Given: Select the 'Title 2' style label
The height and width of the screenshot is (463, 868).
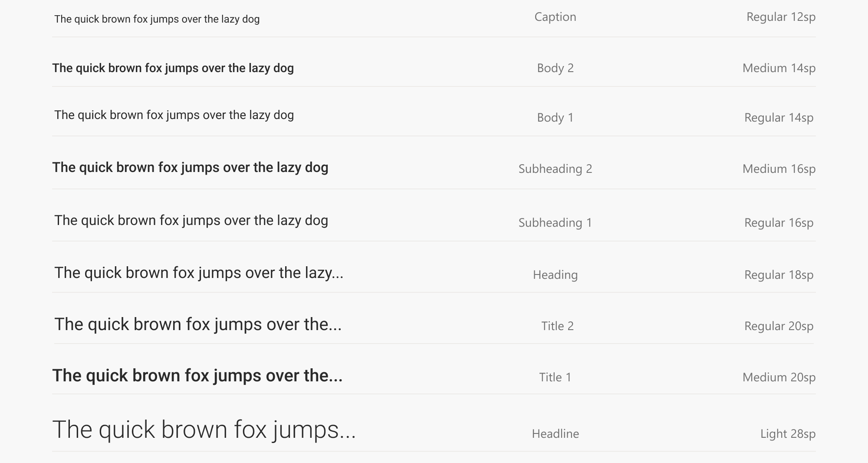Looking at the screenshot, I should tap(557, 326).
